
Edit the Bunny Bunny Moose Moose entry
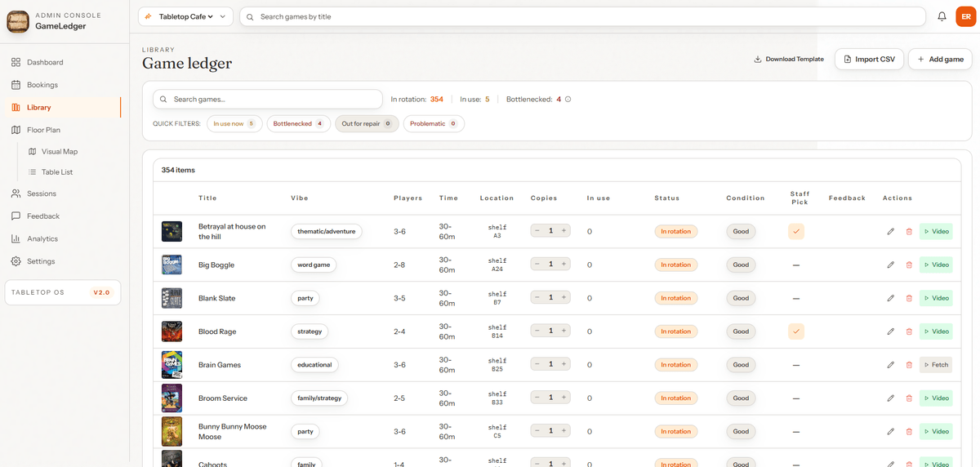point(891,431)
